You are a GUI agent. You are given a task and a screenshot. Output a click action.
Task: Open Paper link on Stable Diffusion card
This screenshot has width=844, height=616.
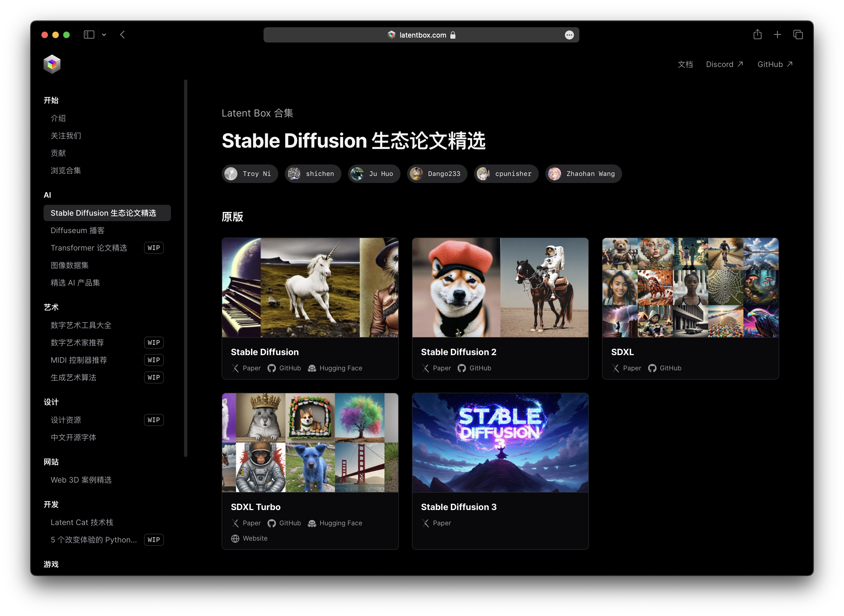[x=246, y=368]
